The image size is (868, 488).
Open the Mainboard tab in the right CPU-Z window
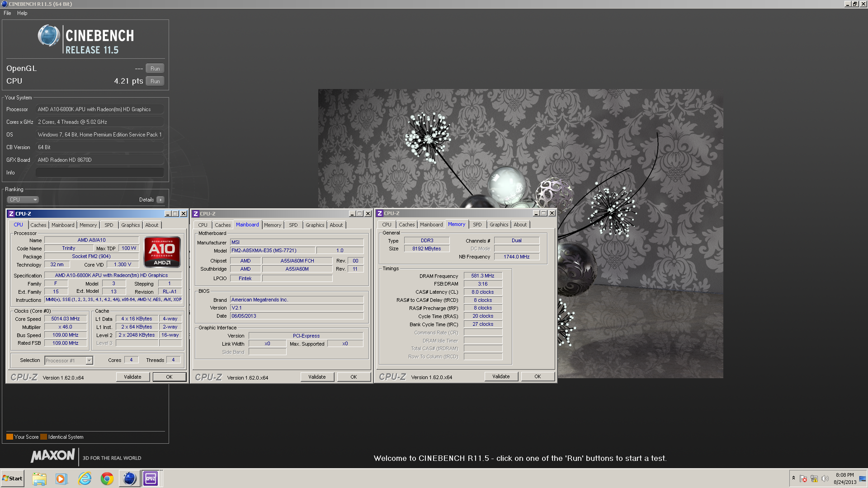click(x=431, y=225)
